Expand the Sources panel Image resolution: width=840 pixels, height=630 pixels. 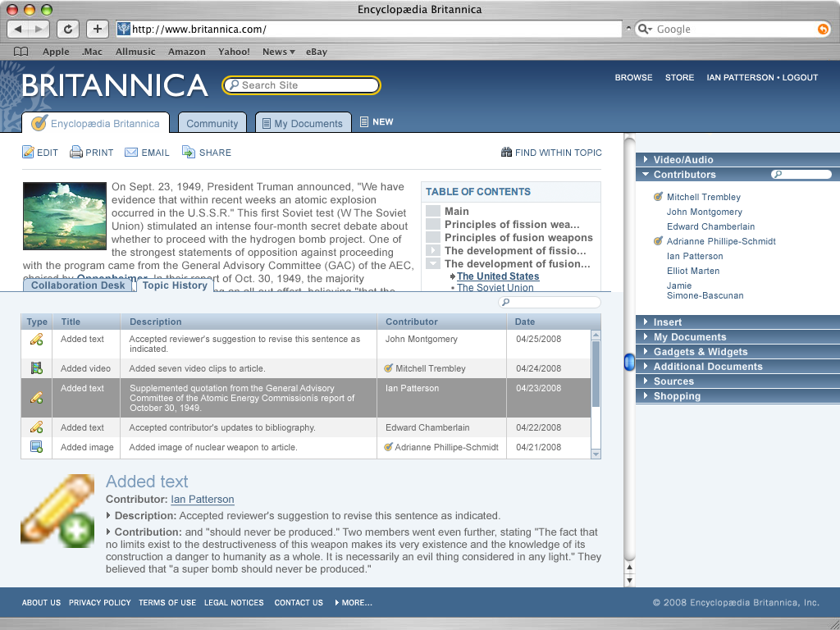(646, 381)
